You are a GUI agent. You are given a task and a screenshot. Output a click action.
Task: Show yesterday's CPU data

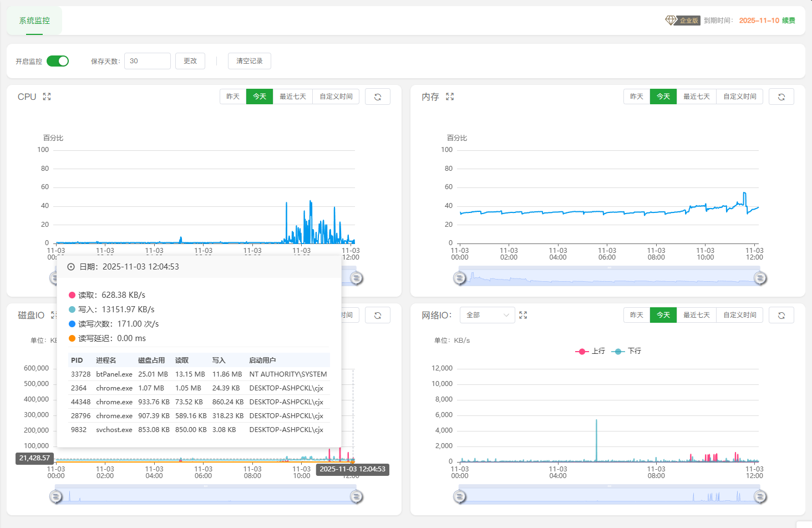(x=233, y=97)
